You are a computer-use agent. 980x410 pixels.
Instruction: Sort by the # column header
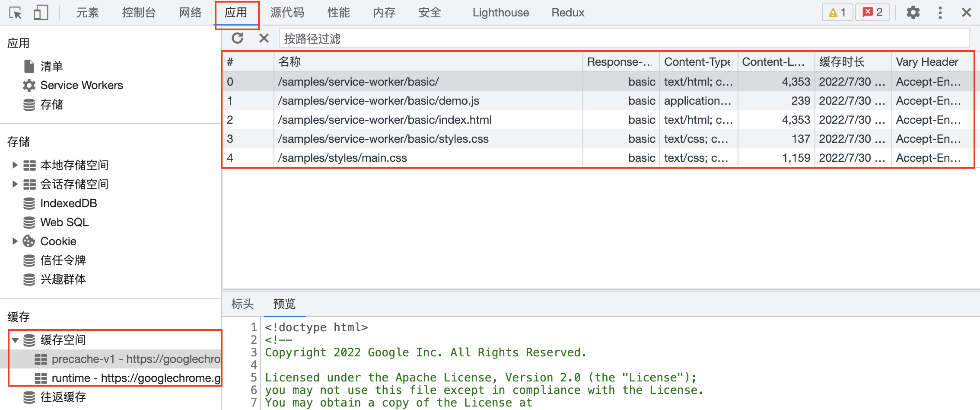coord(248,62)
